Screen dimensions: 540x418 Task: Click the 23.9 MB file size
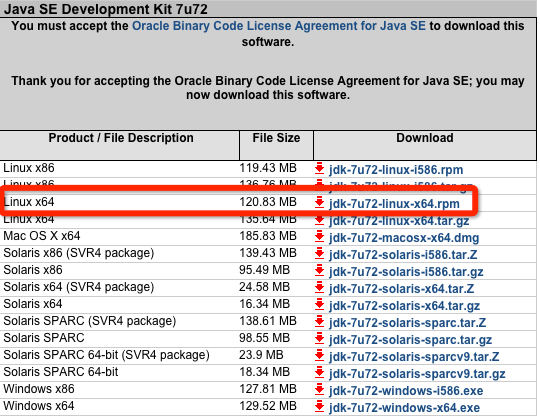tap(261, 355)
